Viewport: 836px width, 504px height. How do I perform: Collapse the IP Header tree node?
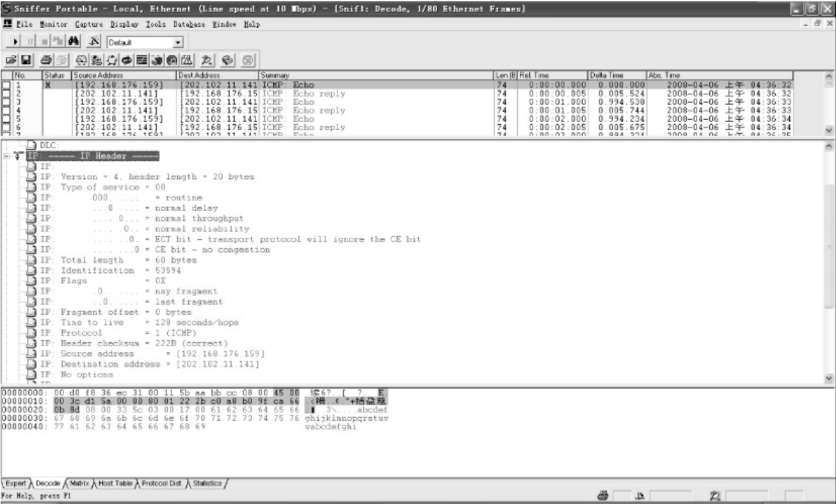click(x=6, y=156)
